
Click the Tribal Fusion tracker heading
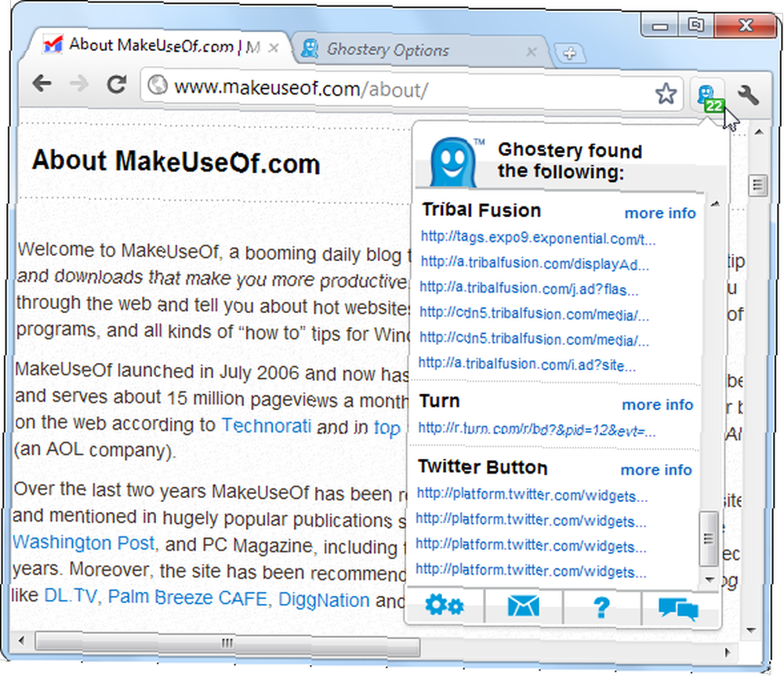pyautogui.click(x=481, y=210)
